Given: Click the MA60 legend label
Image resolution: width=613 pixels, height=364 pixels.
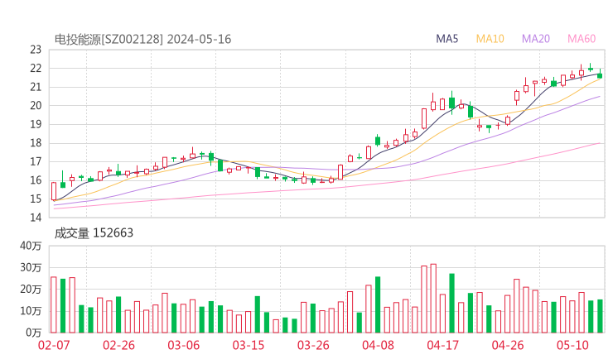Looking at the screenshot, I should [x=582, y=39].
